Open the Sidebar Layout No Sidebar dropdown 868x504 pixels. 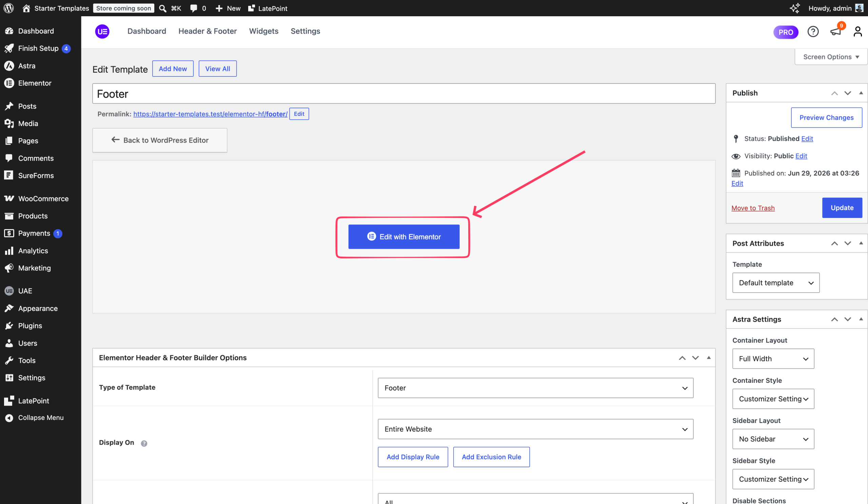click(773, 439)
